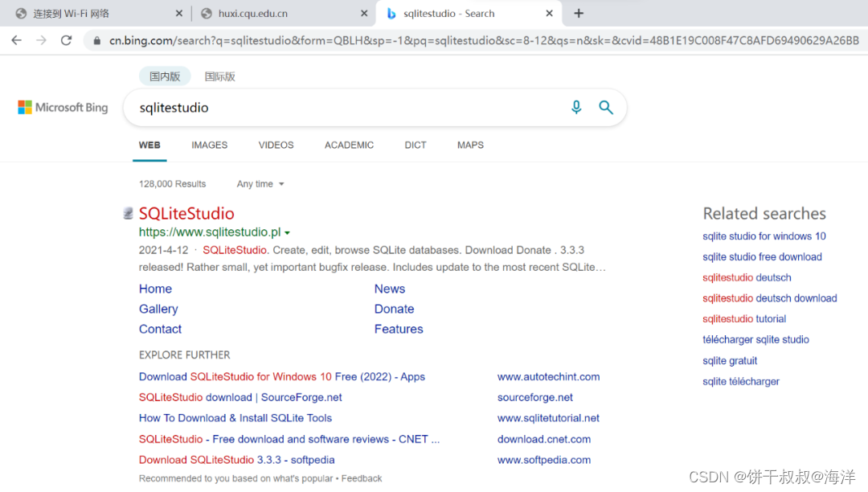
Task: Go back to the previous page
Action: point(17,40)
